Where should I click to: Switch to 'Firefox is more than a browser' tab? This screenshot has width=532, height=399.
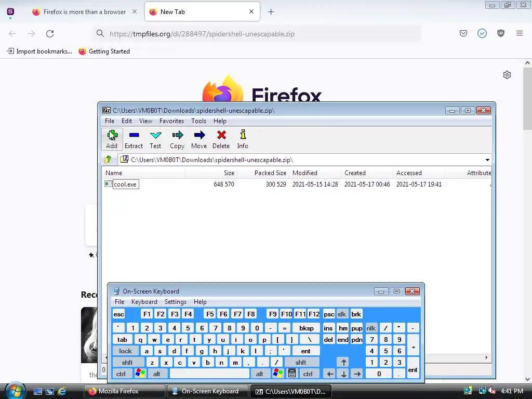point(85,12)
